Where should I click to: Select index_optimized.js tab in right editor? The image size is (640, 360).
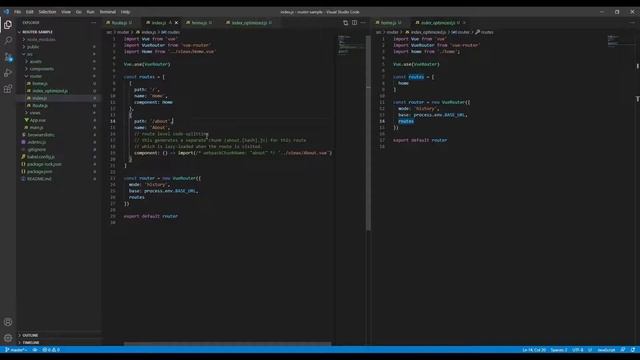438,23
